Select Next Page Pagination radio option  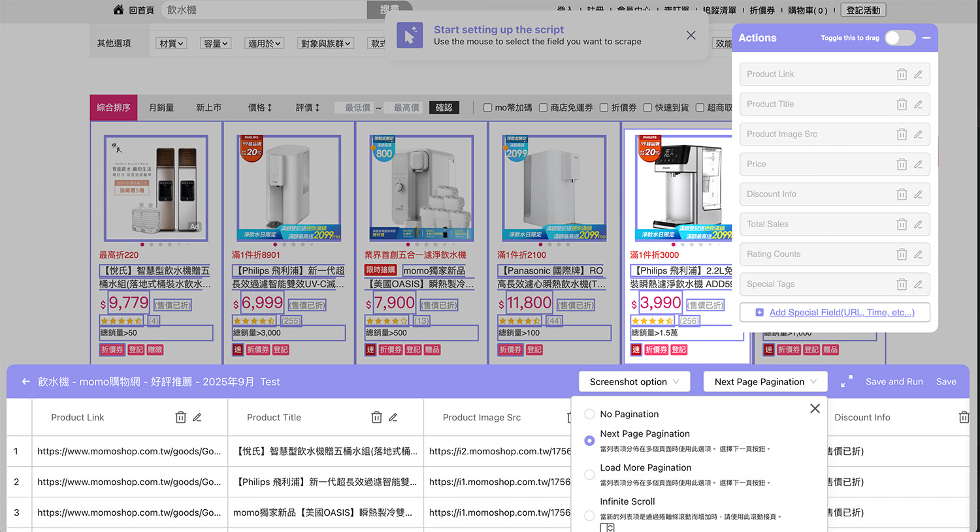[589, 441]
